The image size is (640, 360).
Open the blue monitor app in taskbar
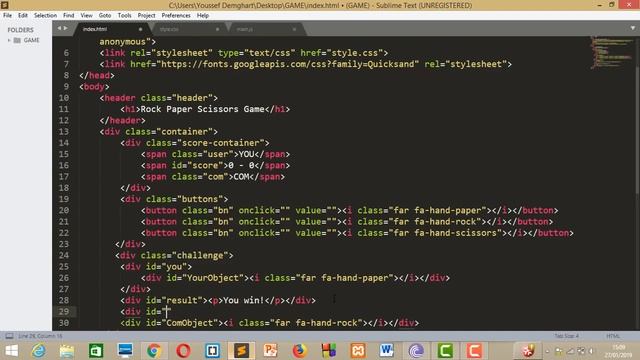[x=125, y=351]
